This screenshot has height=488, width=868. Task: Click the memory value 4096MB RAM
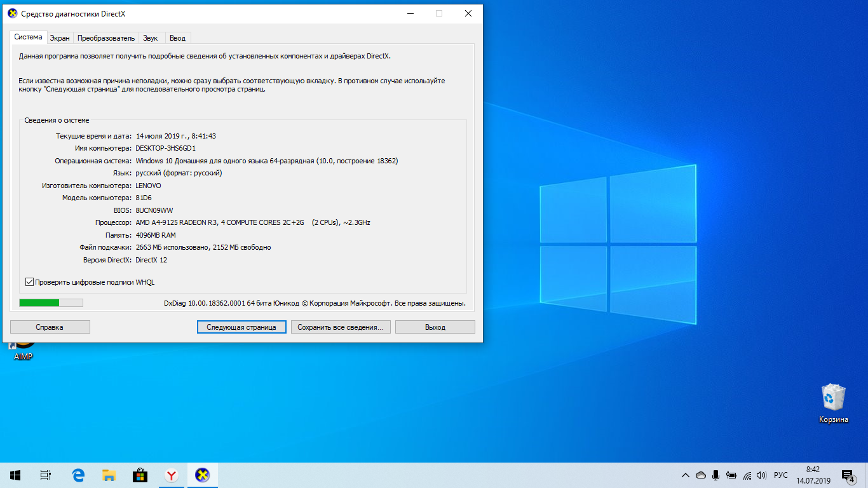click(x=156, y=235)
